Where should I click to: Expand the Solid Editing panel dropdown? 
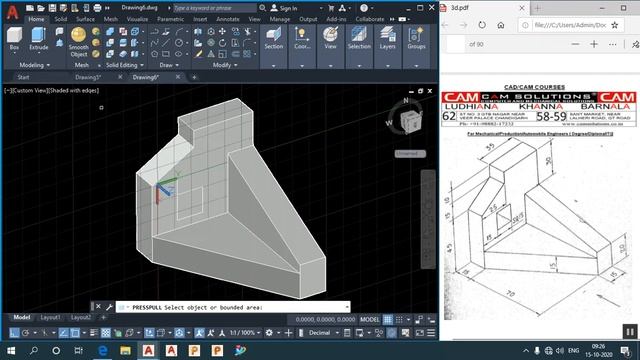[x=125, y=65]
